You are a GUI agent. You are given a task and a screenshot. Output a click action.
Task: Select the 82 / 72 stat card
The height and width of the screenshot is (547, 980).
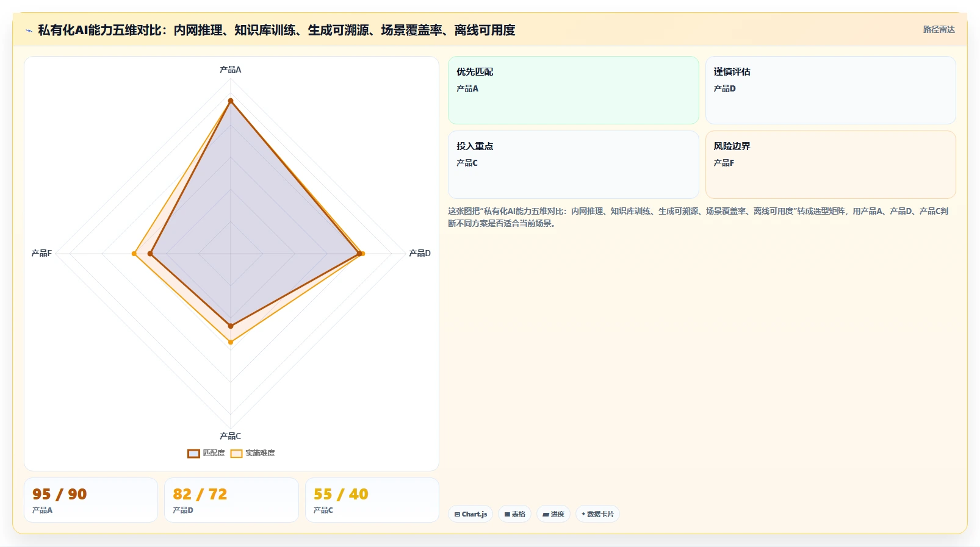click(231, 500)
